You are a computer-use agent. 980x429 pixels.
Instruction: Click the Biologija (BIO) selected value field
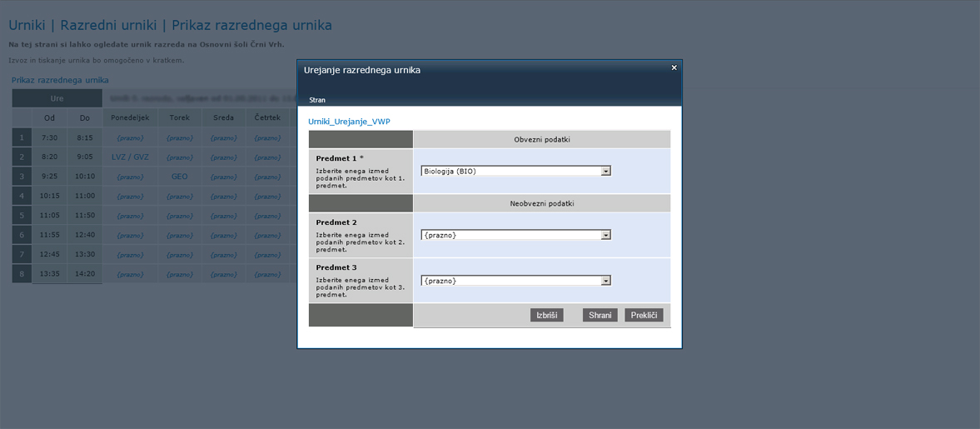510,172
